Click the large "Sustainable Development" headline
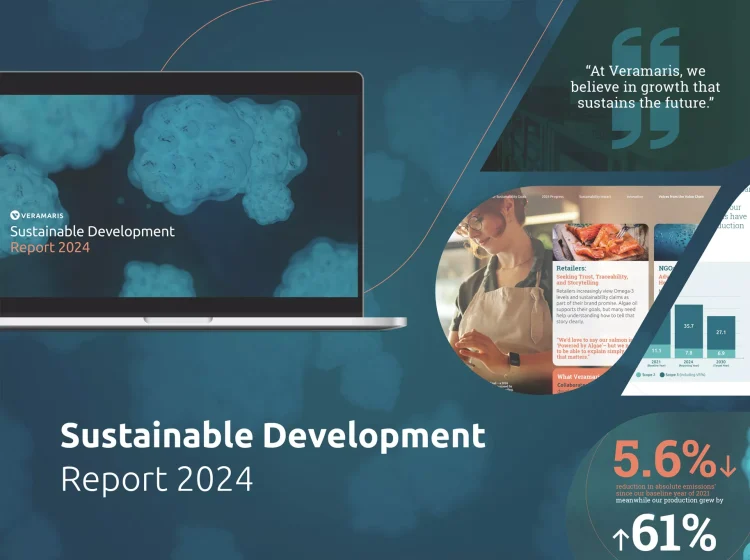This screenshot has width=750, height=560. tap(273, 435)
